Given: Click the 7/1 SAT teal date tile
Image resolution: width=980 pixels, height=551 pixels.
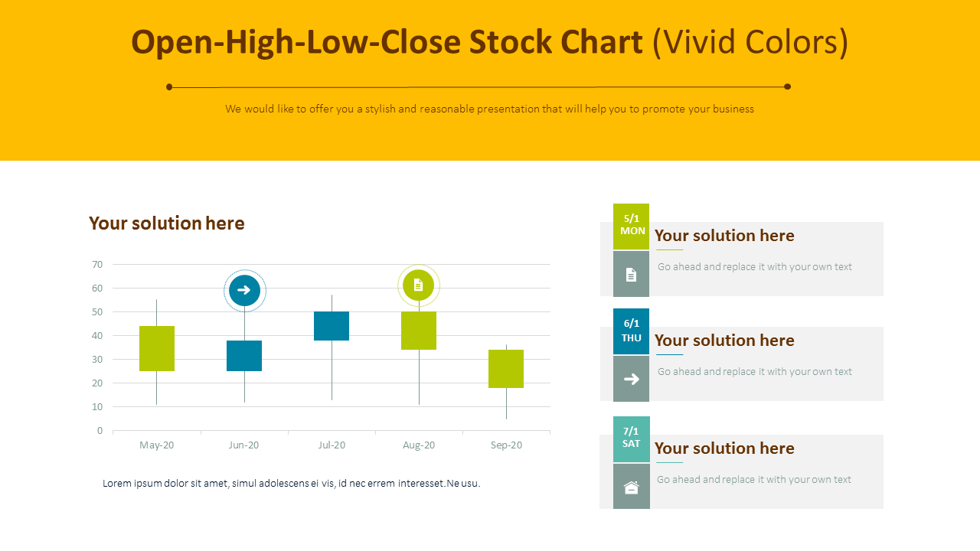Looking at the screenshot, I should tap(632, 439).
